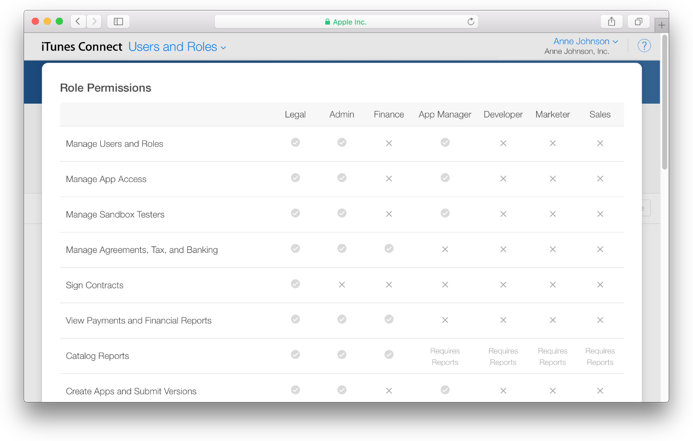Go forward with Safari forward arrow

(94, 21)
